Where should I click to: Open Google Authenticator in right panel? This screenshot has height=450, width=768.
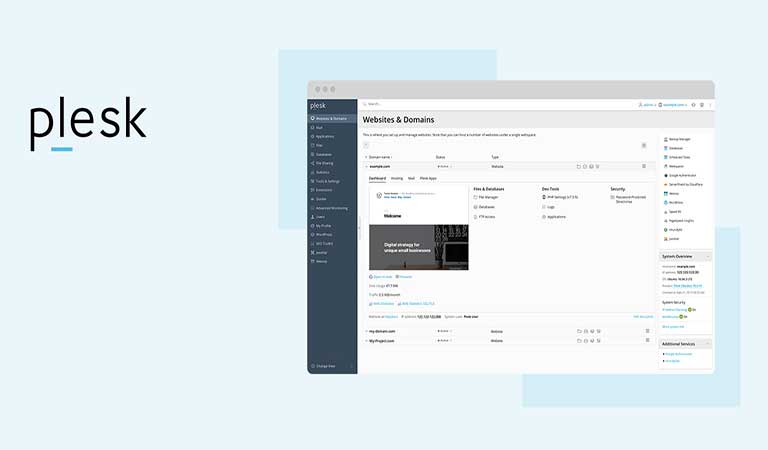(680, 175)
